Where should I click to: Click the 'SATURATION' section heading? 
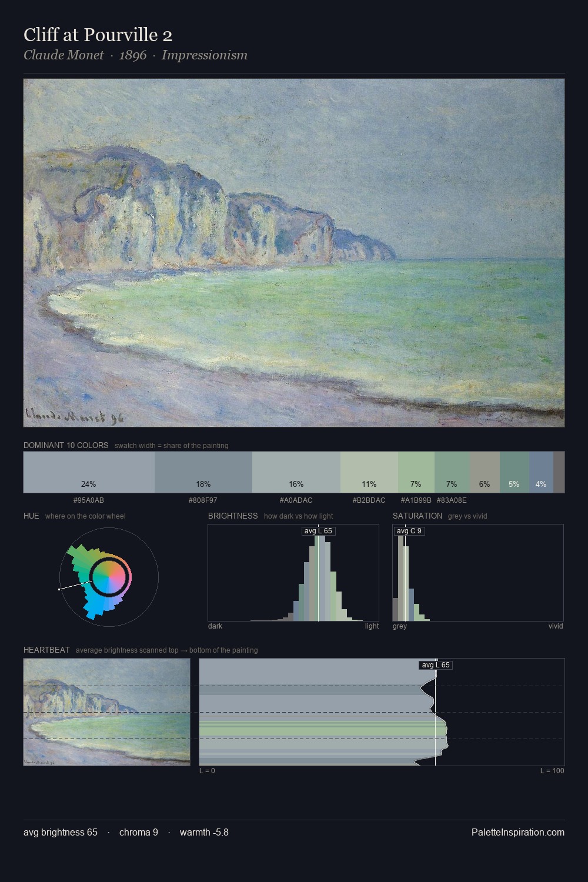pos(417,516)
